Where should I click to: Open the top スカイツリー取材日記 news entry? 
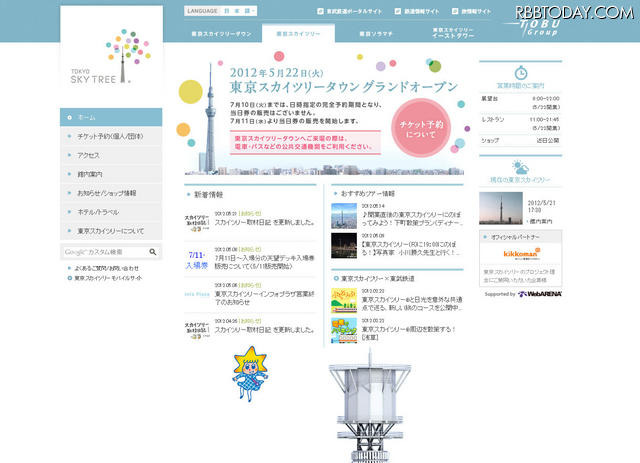point(265,223)
